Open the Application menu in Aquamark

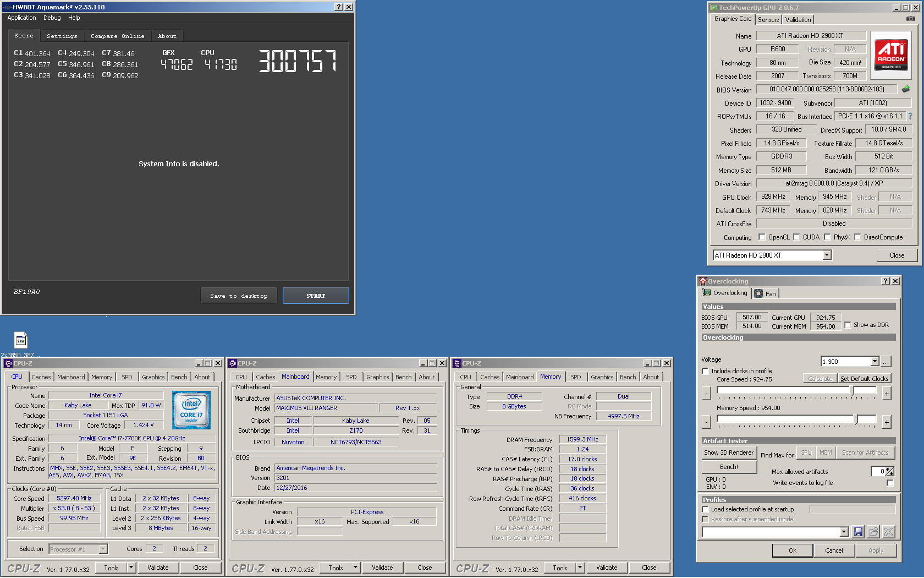[x=21, y=18]
